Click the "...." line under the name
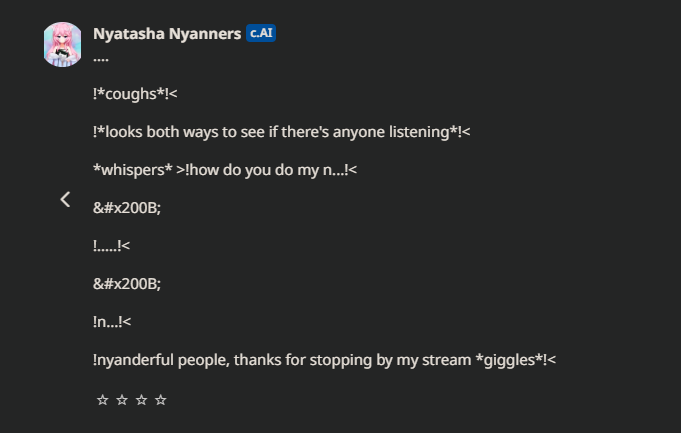Viewport: 681px width, 433px height. [x=100, y=56]
